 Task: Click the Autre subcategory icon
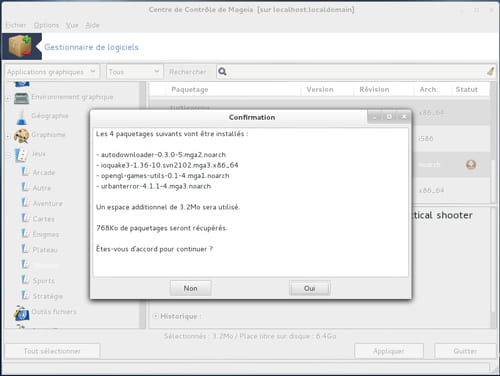coord(26,187)
